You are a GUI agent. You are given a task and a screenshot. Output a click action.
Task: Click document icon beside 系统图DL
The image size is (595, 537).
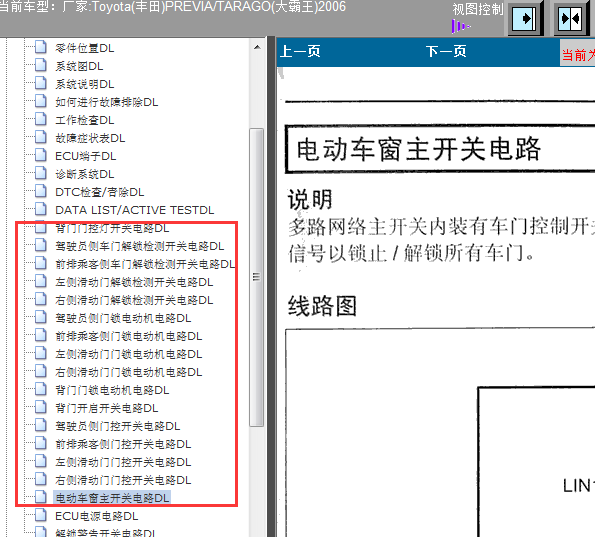[41, 65]
